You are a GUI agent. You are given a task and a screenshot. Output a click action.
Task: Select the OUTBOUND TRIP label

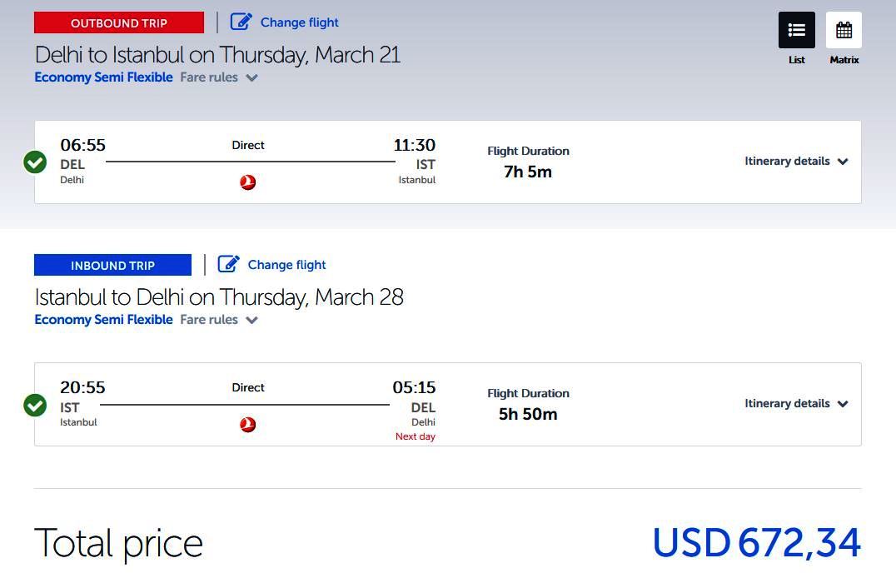119,22
